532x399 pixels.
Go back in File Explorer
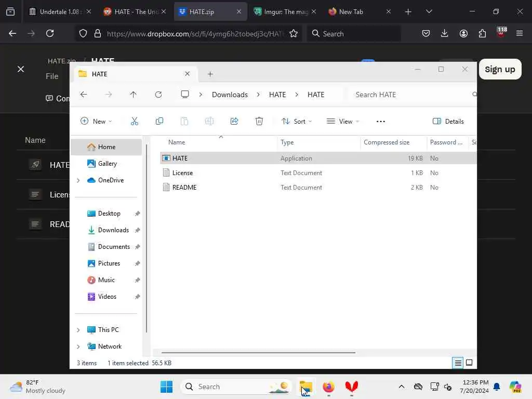pos(84,95)
